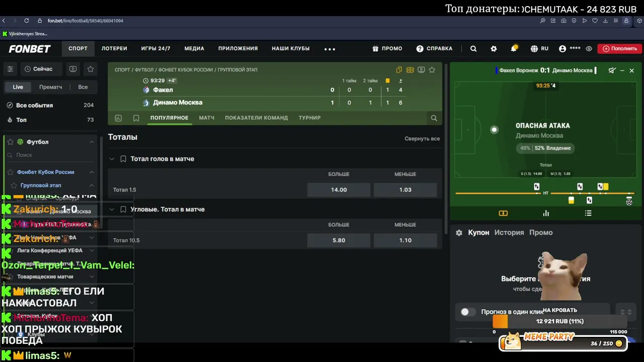Switch to the Матч tab
The height and width of the screenshot is (362, 644).
207,118
